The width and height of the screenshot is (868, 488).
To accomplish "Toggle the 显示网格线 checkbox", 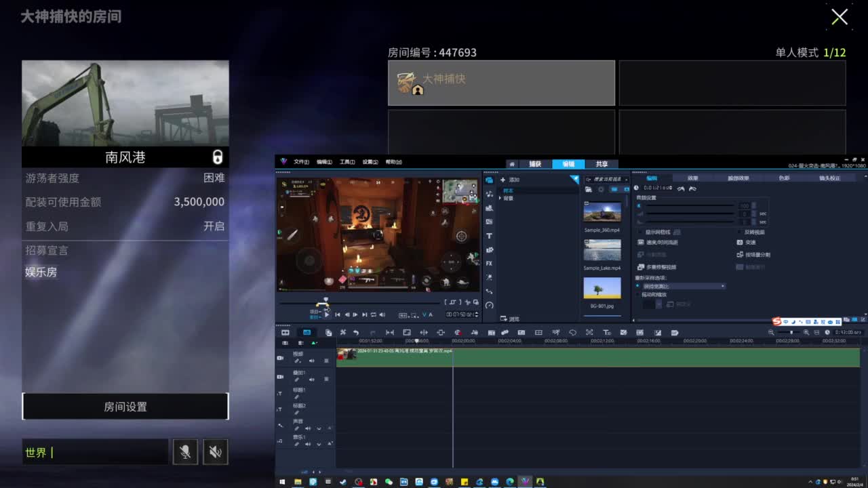I will (x=640, y=232).
